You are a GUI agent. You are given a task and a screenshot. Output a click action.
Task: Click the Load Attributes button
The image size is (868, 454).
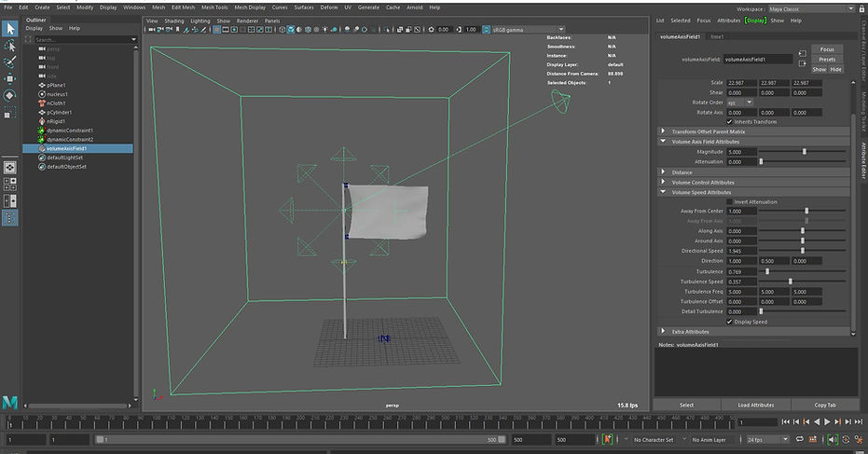pyautogui.click(x=755, y=405)
